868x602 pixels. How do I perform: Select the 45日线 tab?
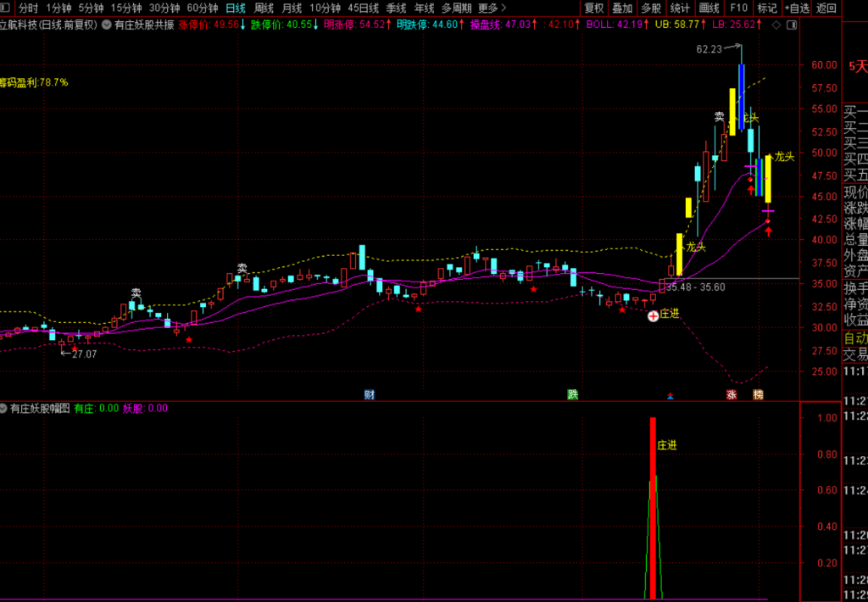pyautogui.click(x=363, y=8)
